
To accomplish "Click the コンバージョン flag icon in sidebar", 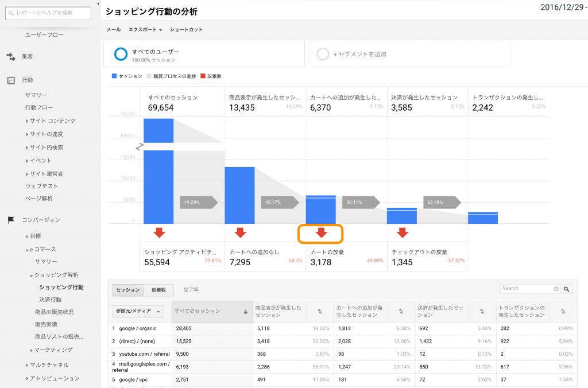I will click(11, 220).
